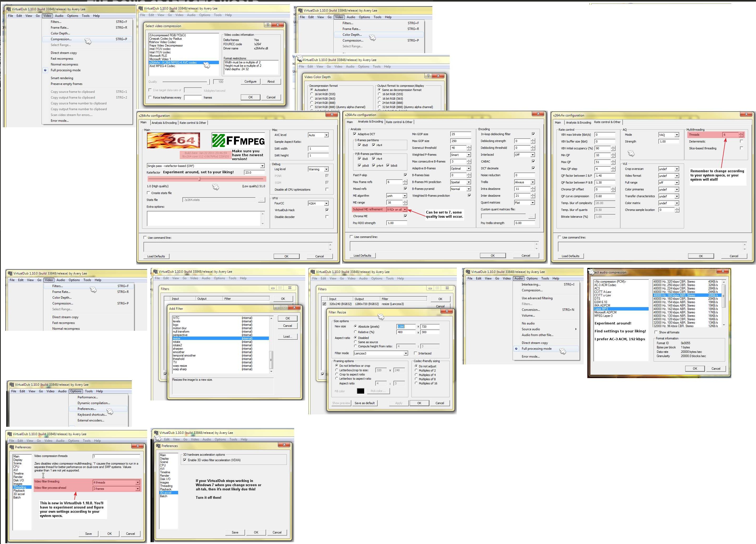This screenshot has width=756, height=544.
Task: Check the Show all formats box
Action: click(x=656, y=332)
